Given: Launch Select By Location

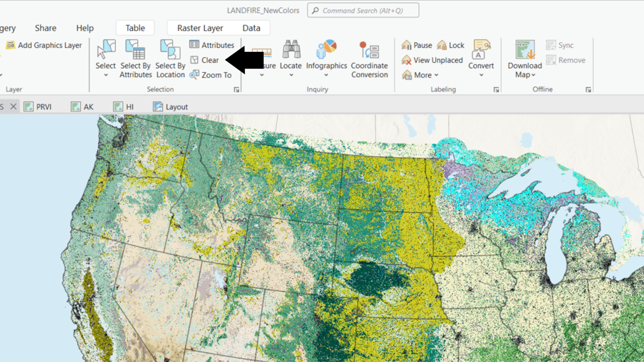Looking at the screenshot, I should coord(170,58).
